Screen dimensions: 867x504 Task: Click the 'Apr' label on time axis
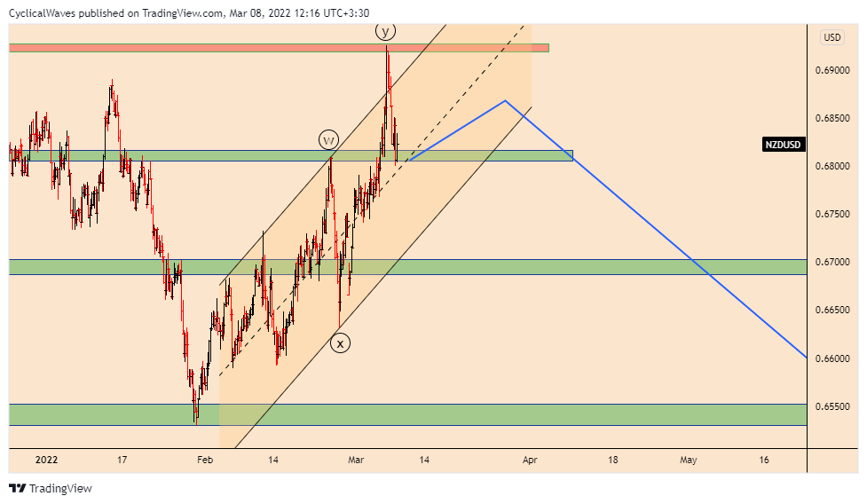click(x=530, y=460)
